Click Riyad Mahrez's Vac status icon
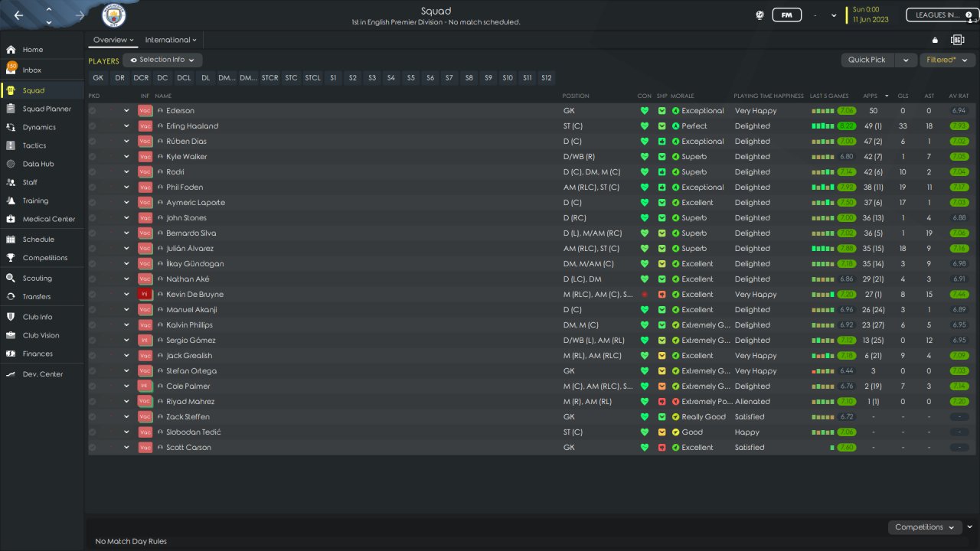Viewport: 980px width, 551px height. click(145, 402)
